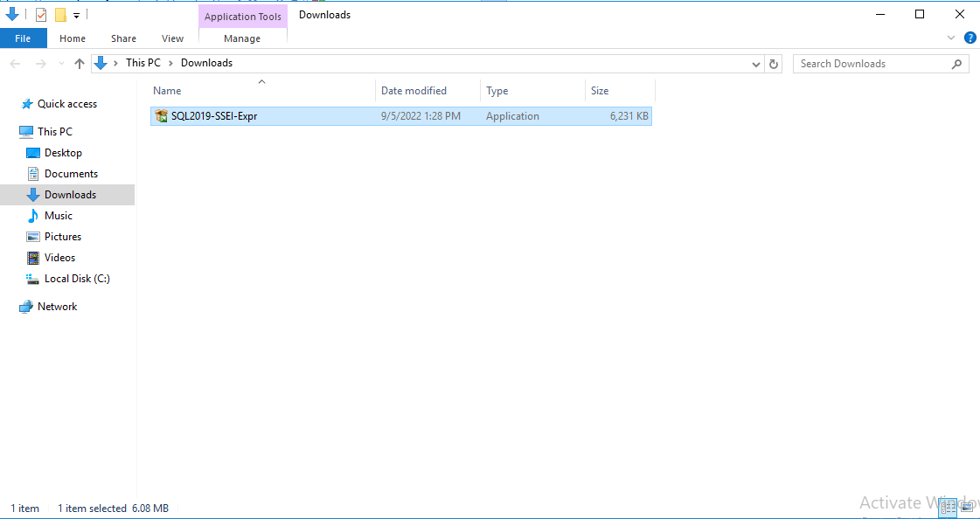Click Downloads in the address bar path
The width and height of the screenshot is (980, 519).
[x=206, y=63]
